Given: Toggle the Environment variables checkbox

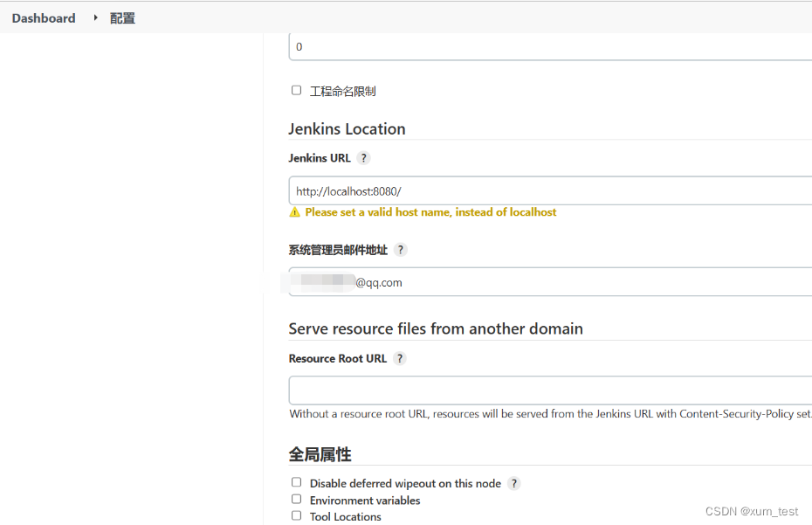Looking at the screenshot, I should 296,499.
